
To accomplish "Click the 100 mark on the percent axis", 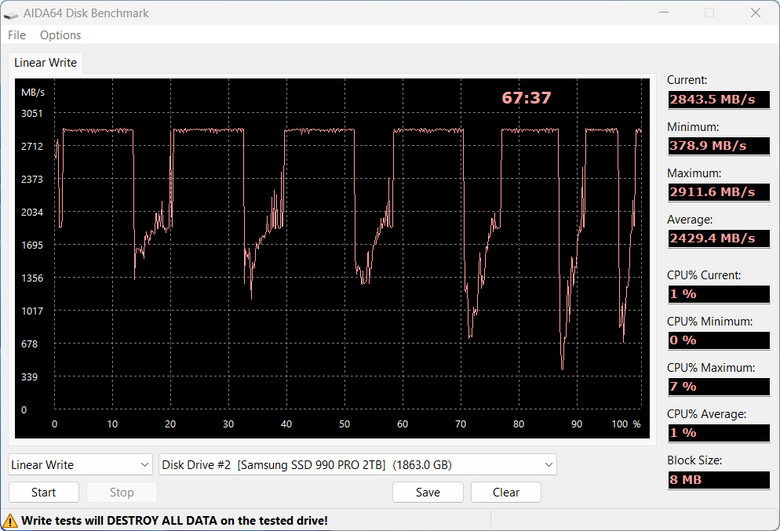I will coord(619,424).
